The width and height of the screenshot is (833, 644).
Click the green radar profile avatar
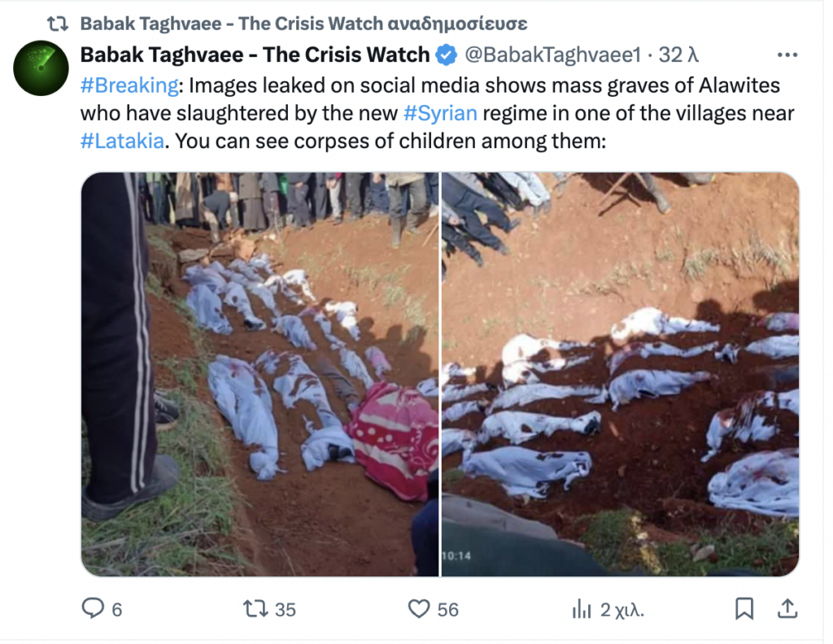click(41, 68)
